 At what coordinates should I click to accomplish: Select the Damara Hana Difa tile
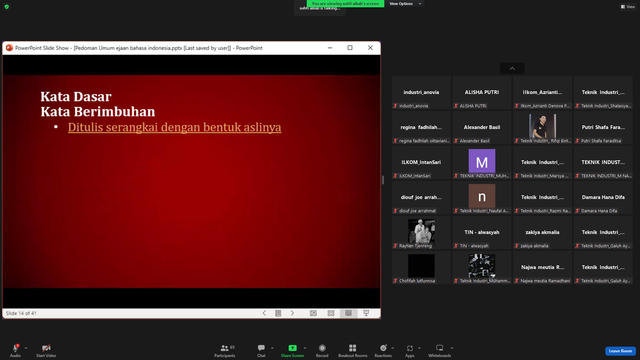point(603,198)
